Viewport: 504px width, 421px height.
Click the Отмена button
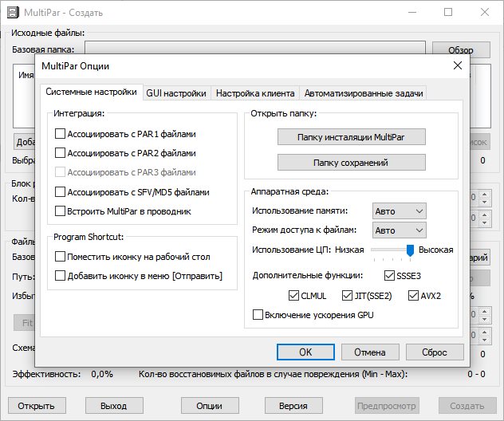(370, 352)
